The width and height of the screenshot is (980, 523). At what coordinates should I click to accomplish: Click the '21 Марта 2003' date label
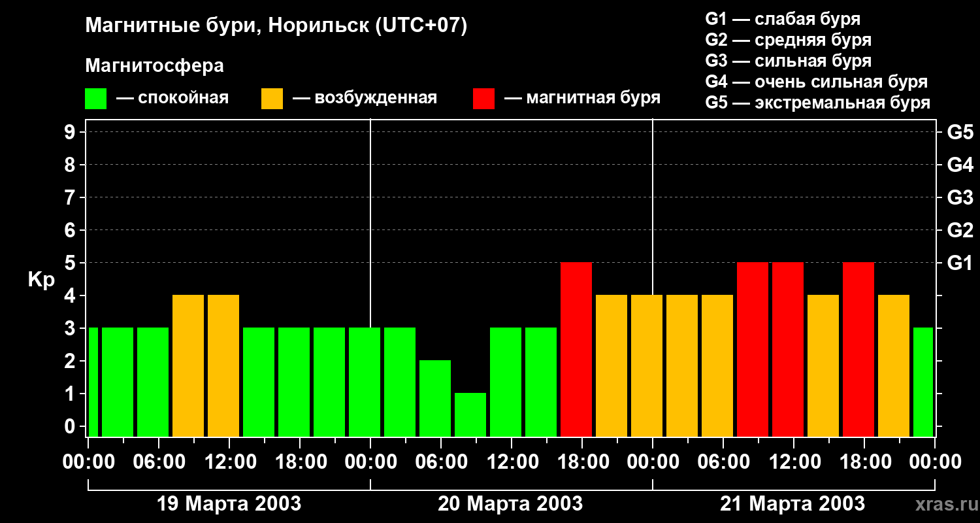coord(792,504)
